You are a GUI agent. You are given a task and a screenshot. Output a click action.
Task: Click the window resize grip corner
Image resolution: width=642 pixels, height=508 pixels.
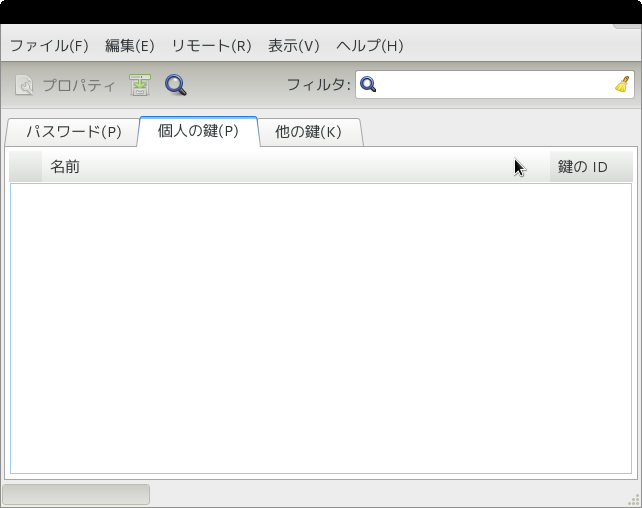pyautogui.click(x=634, y=500)
